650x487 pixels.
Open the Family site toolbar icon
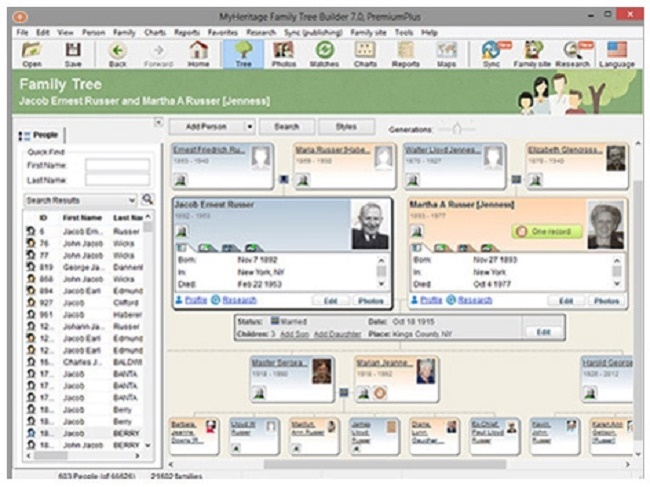532,54
